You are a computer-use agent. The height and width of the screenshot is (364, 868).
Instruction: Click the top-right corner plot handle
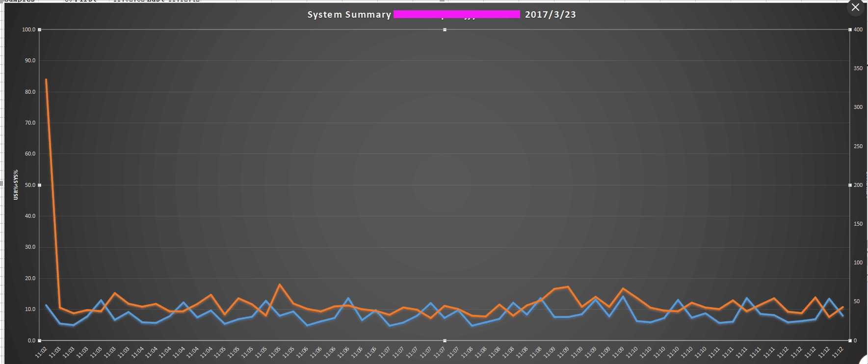point(850,30)
